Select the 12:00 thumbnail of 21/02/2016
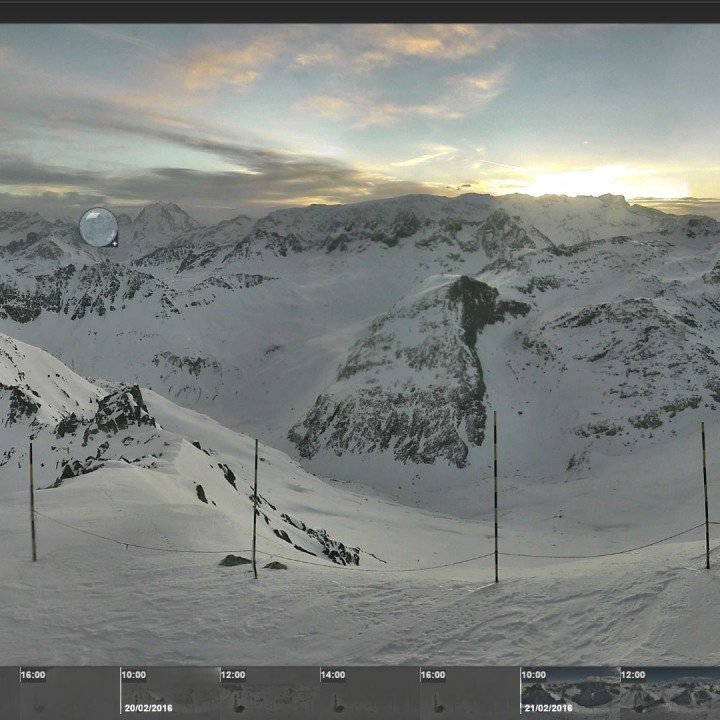Screen dimensions: 720x720 670,691
